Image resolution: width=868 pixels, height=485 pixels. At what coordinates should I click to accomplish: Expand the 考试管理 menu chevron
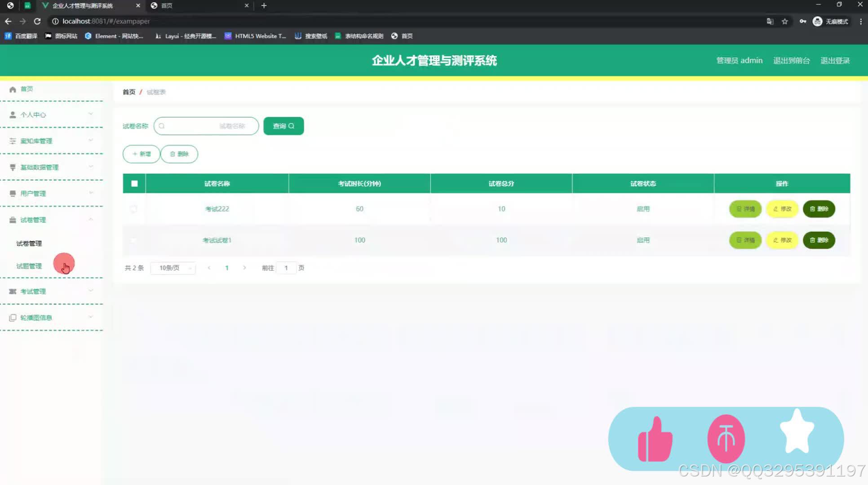[91, 291]
